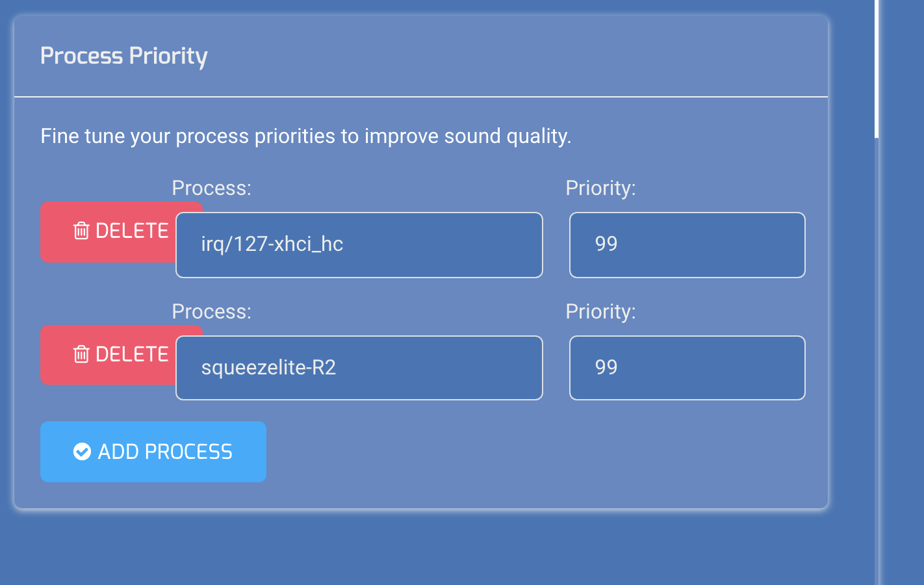924x585 pixels.
Task: Select the priority field for squeezelite-R2
Action: (x=687, y=368)
